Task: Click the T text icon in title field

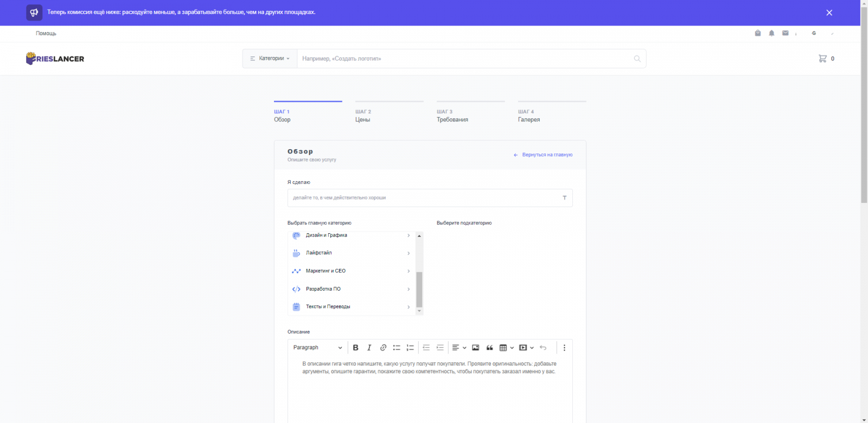Action: tap(564, 198)
